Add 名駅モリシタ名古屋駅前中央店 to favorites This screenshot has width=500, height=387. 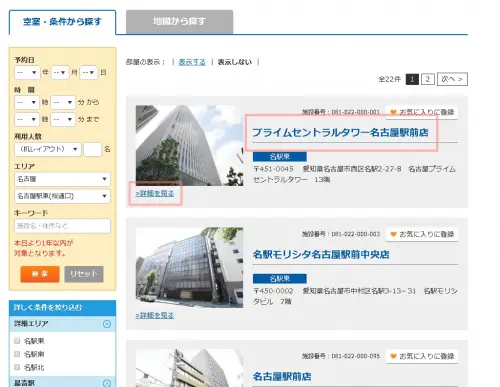[x=422, y=234]
